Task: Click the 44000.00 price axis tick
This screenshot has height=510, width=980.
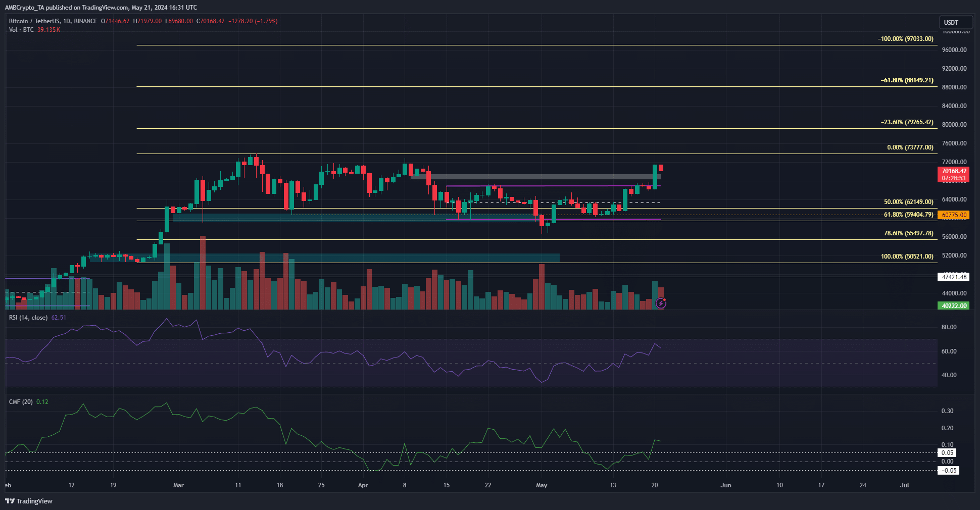Action: [954, 293]
